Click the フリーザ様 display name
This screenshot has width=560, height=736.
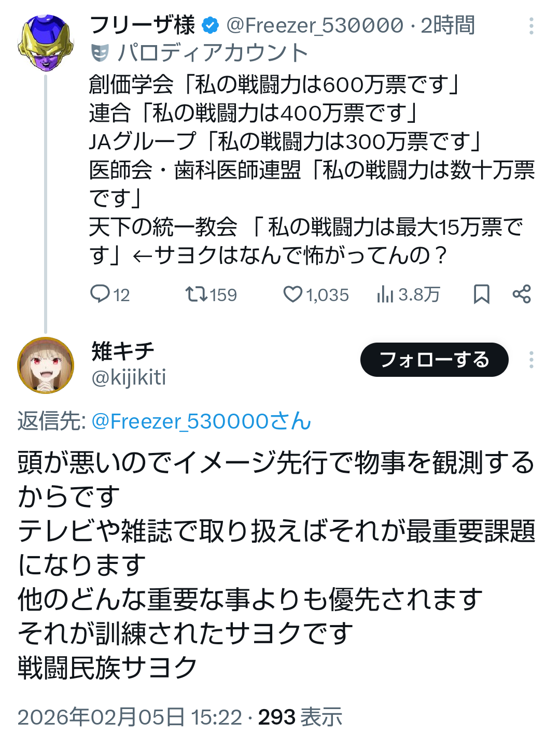pyautogui.click(x=143, y=25)
